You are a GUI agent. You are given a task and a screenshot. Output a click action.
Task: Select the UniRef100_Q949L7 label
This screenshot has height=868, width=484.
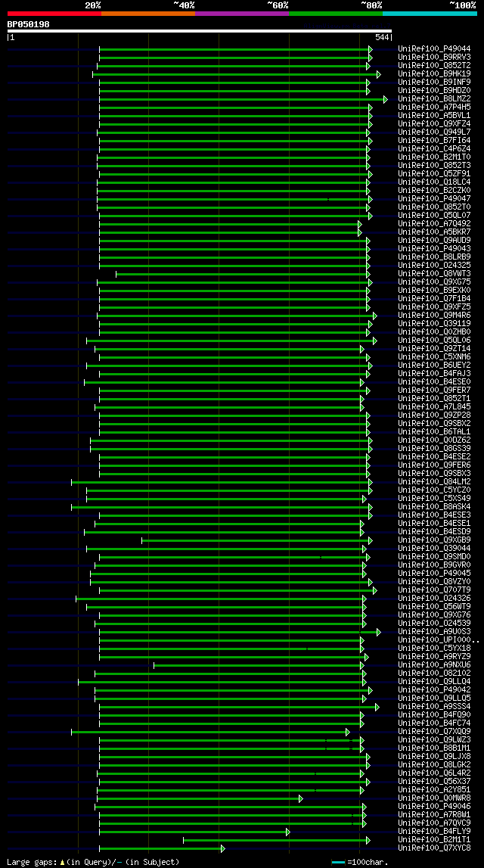click(434, 132)
